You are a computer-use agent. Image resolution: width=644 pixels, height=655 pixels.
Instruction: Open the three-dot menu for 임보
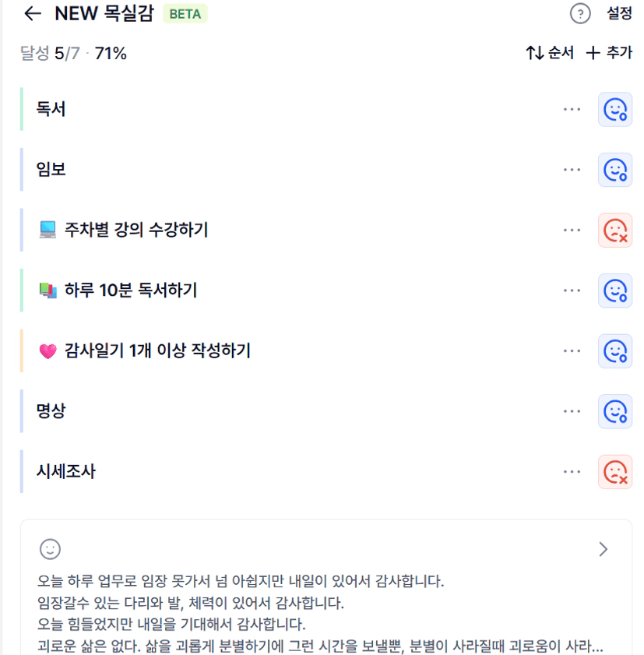[572, 170]
